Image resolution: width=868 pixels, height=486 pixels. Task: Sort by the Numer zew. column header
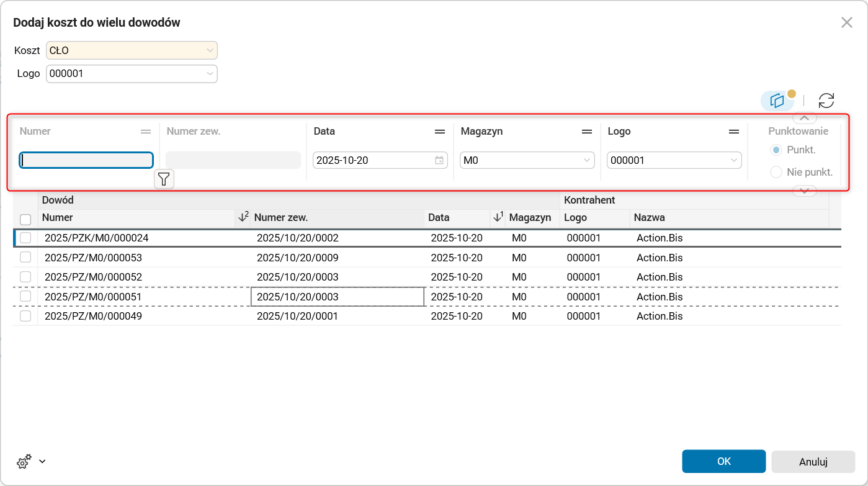click(x=281, y=218)
